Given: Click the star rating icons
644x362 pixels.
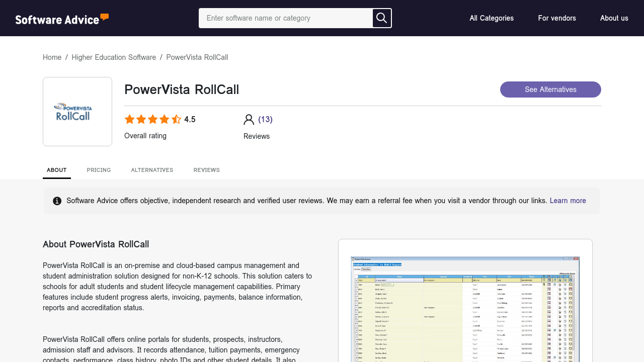Looking at the screenshot, I should coord(153,120).
